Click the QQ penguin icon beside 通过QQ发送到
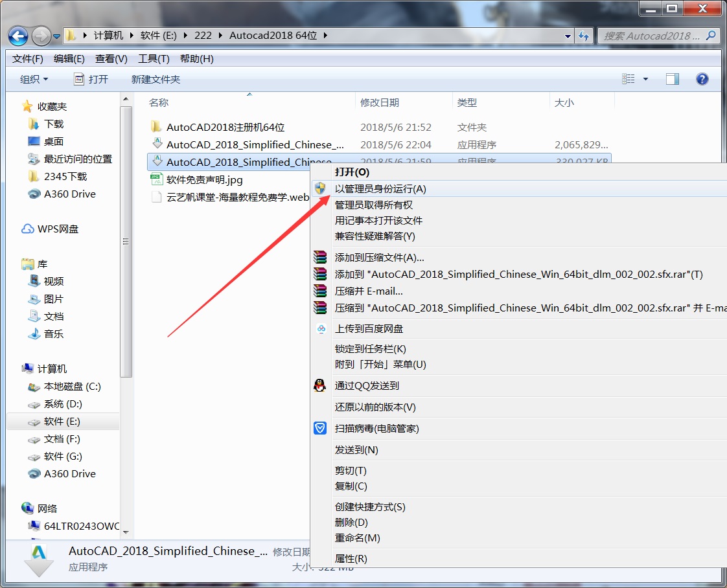The image size is (727, 588). click(x=320, y=385)
